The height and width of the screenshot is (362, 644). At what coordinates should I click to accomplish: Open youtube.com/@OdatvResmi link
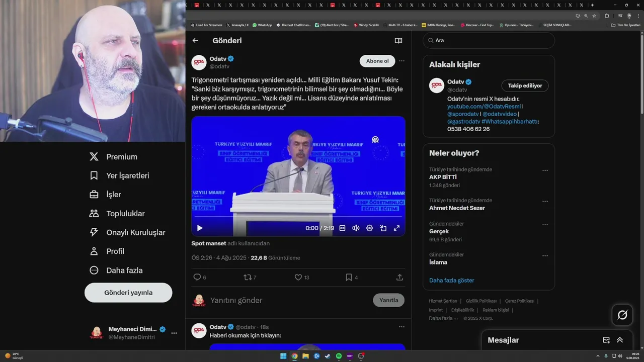(484, 107)
